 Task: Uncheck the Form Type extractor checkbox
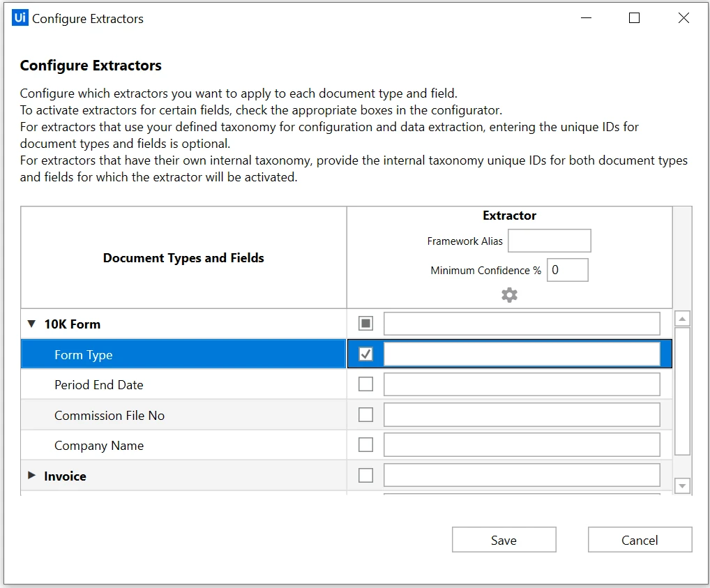click(x=365, y=354)
